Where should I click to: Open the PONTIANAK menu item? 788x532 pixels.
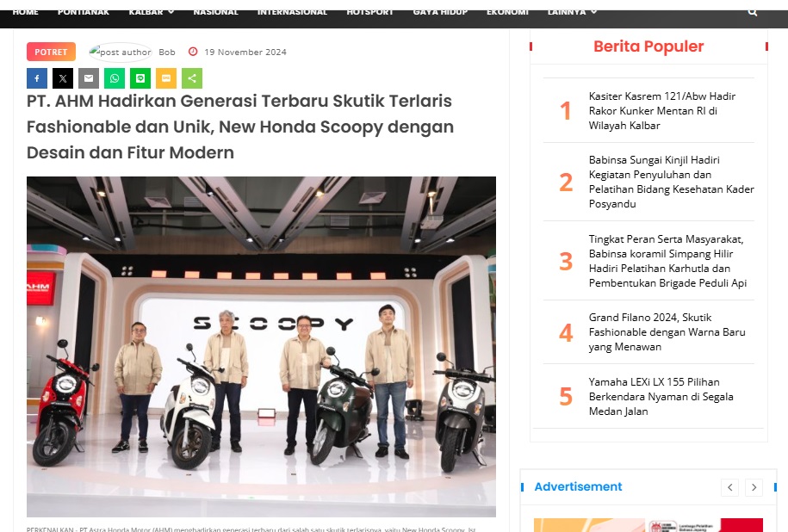click(x=84, y=11)
